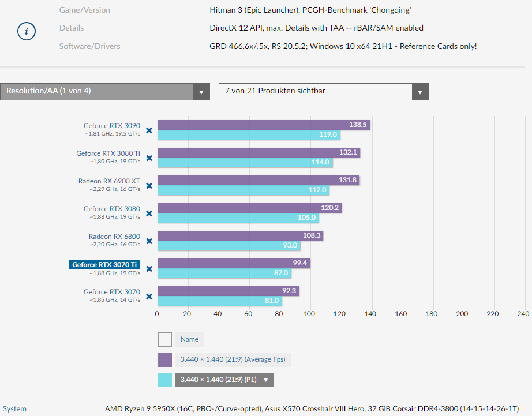Click the 100 axis label

pyautogui.click(x=309, y=314)
